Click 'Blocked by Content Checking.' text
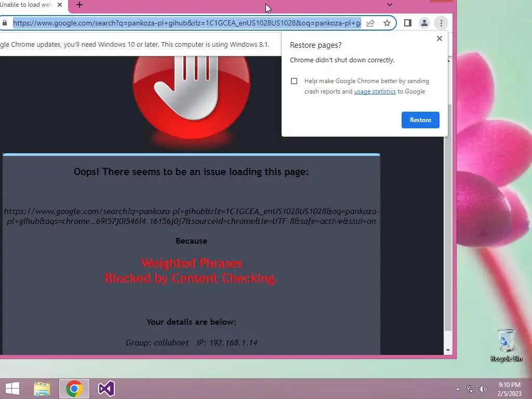This screenshot has width=532, height=399. pyautogui.click(x=191, y=278)
